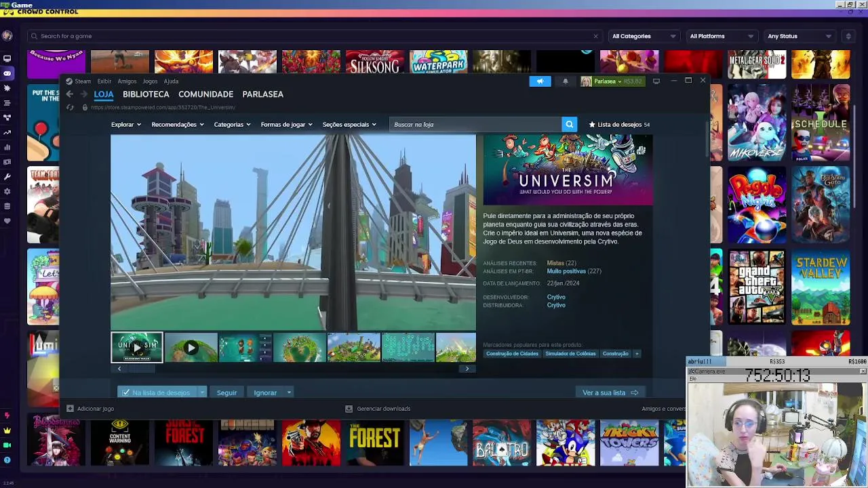
Task: Open Crowd Control settings gear icon
Action: (7, 192)
